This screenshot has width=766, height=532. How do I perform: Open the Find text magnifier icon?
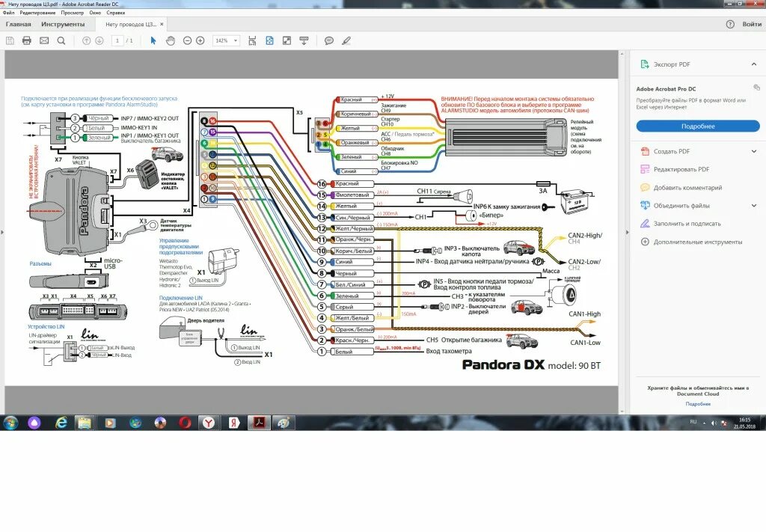click(61, 41)
